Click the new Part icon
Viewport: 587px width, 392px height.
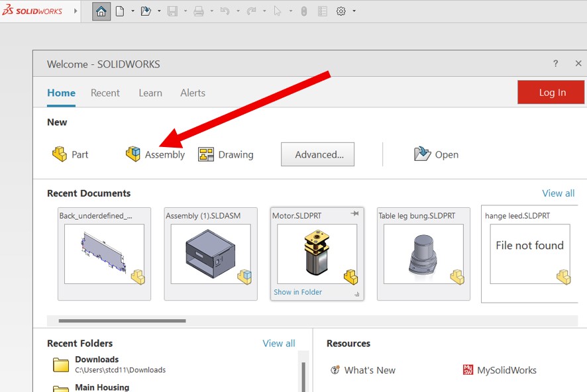[60, 154]
